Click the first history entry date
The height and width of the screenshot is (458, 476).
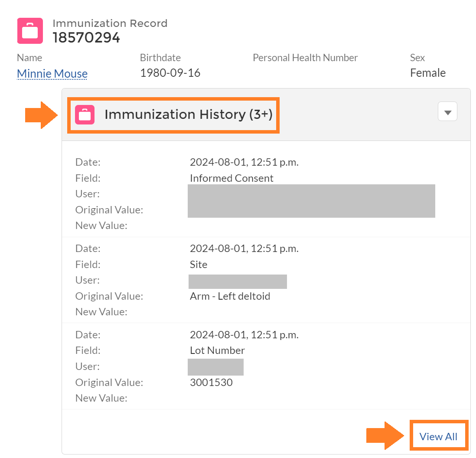coord(245,163)
